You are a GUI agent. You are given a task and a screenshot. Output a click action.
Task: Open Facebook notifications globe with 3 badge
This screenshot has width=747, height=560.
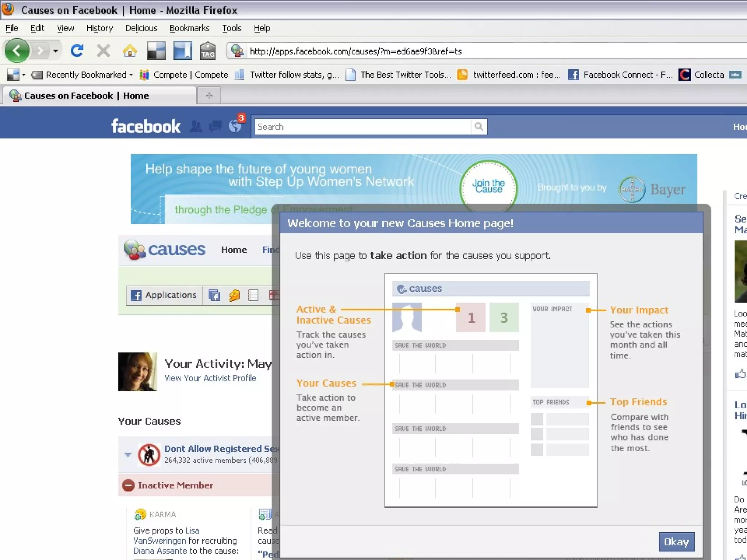pos(235,126)
